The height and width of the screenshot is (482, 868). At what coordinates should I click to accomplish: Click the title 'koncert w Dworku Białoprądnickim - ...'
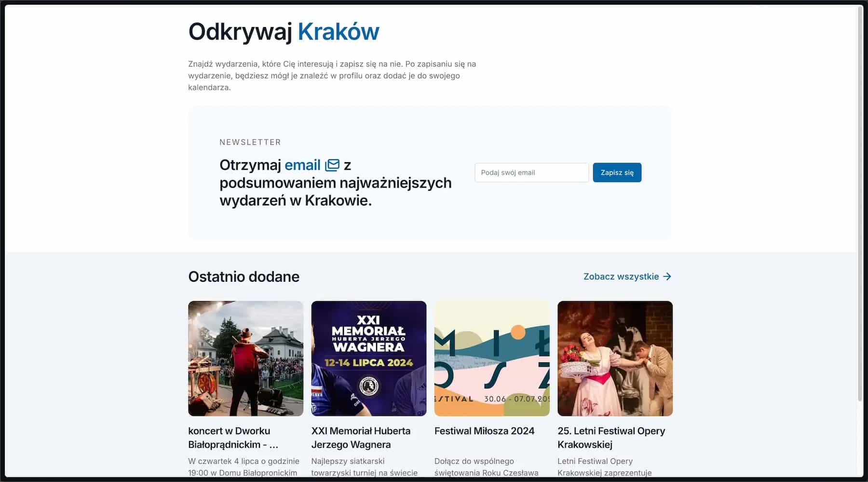(233, 438)
